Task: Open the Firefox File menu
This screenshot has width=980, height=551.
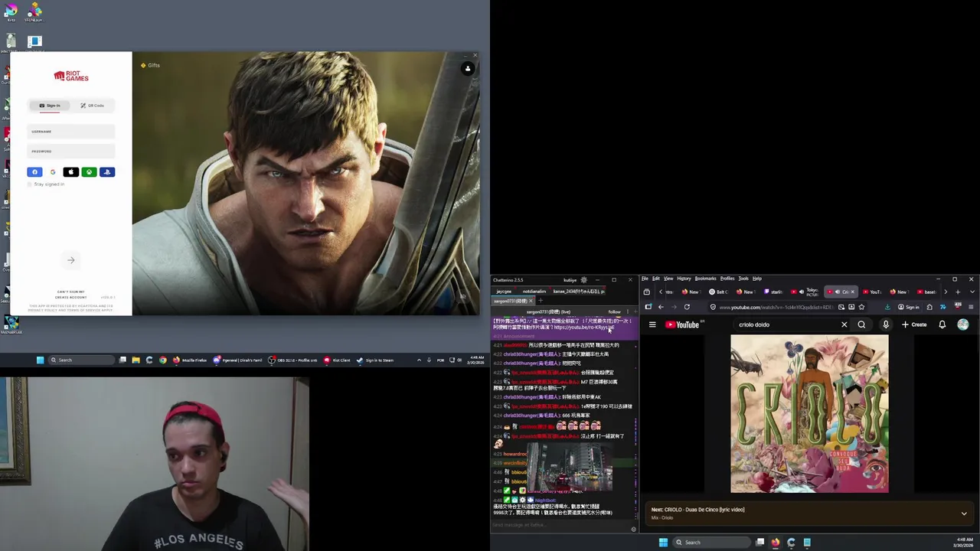Action: [645, 279]
